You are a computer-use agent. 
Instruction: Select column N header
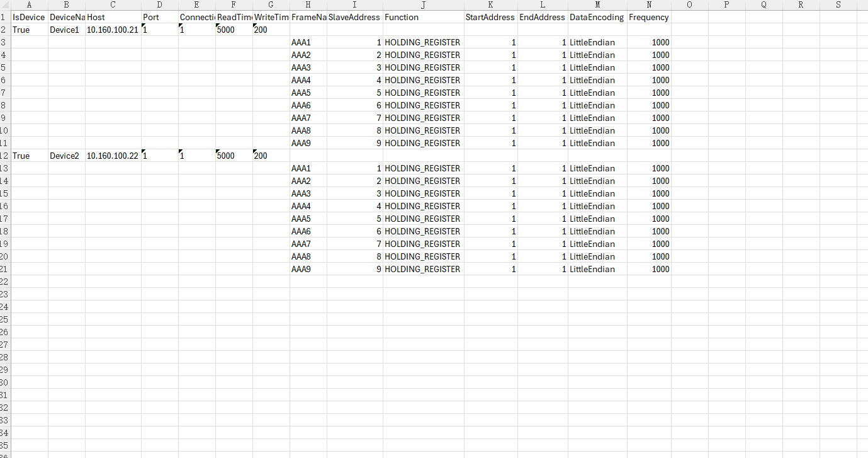pos(648,5)
